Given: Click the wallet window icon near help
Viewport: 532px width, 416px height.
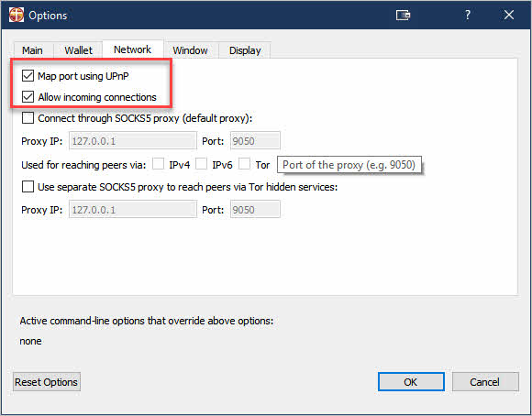Looking at the screenshot, I should point(403,16).
